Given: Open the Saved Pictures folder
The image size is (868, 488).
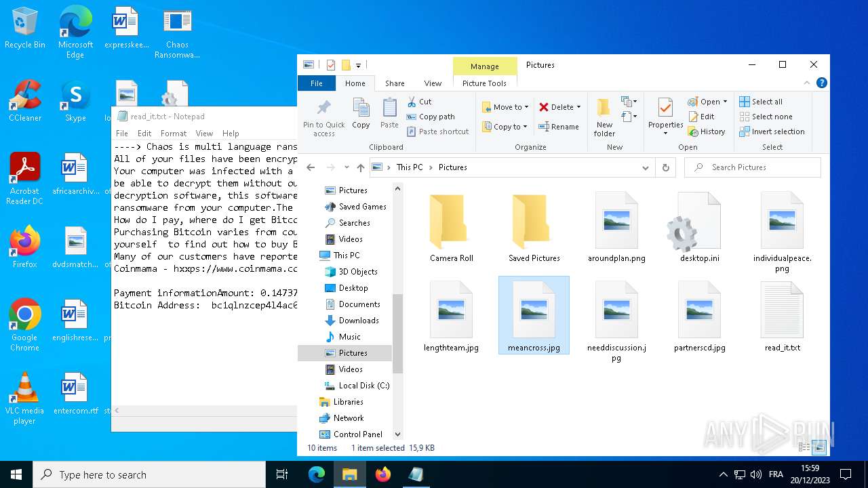Looking at the screenshot, I should tap(534, 227).
